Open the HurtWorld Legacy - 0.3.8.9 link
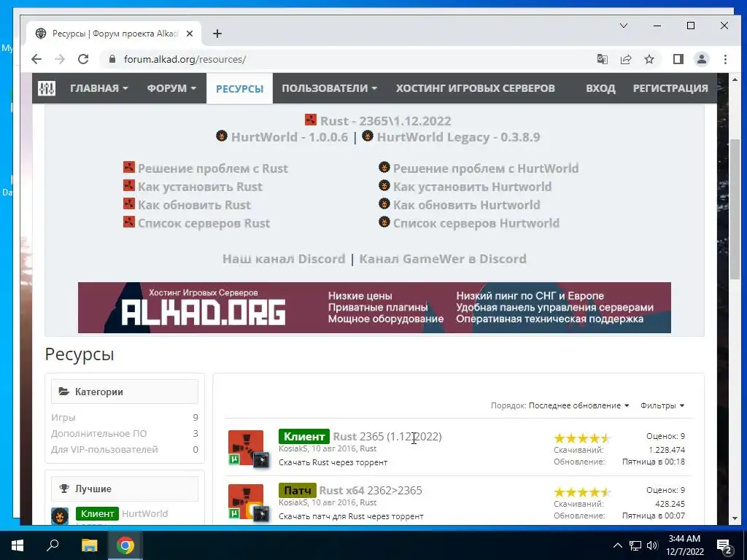 458,137
